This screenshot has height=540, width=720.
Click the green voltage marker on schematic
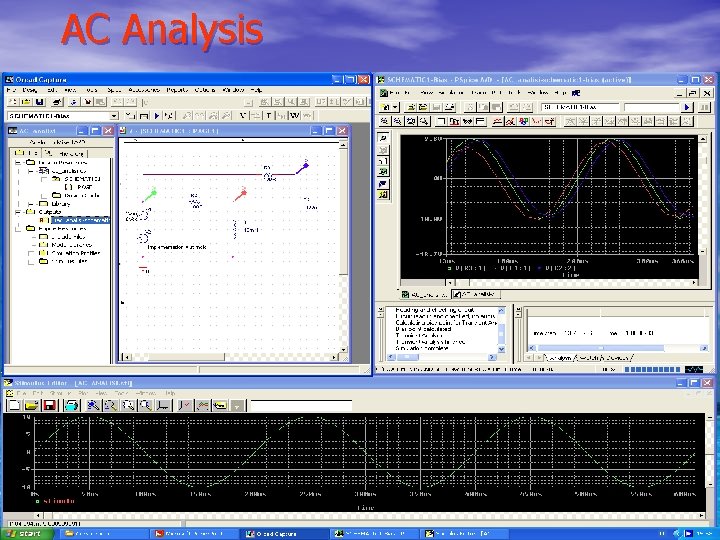pyautogui.click(x=150, y=196)
